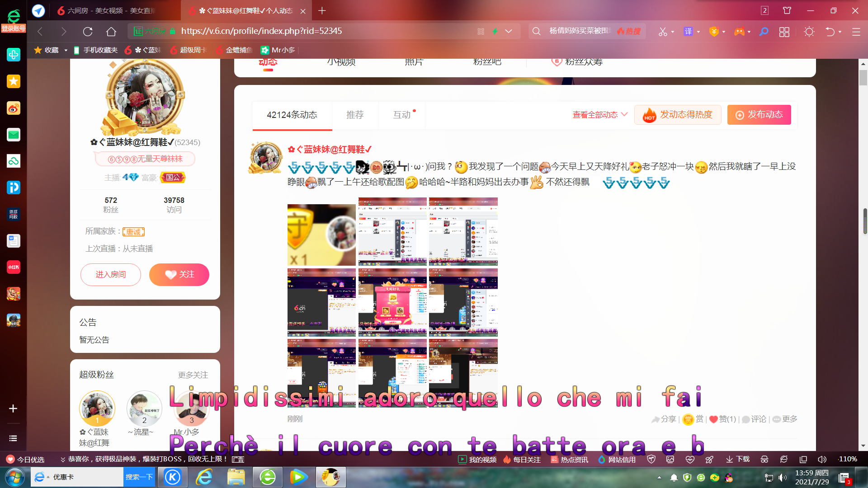Image resolution: width=868 pixels, height=488 pixels.
Task: Expand the news ticker chevron in status bar
Action: 63,460
